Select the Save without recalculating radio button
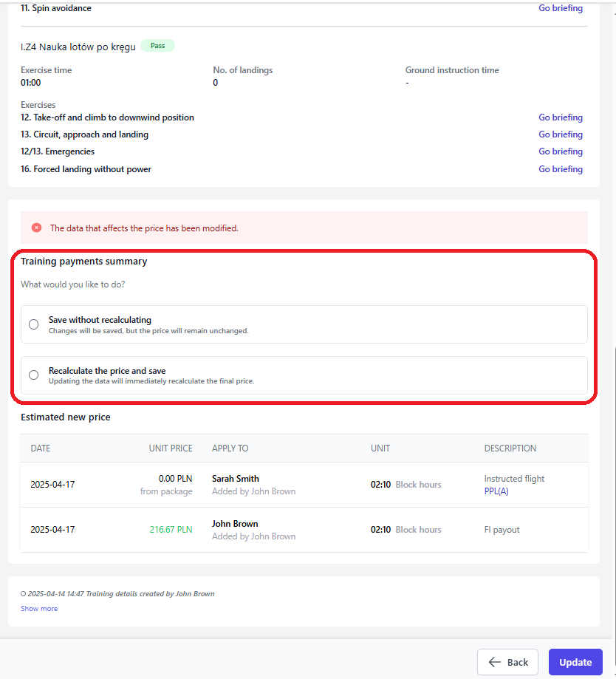Viewport: 616px width, 679px height. click(34, 324)
